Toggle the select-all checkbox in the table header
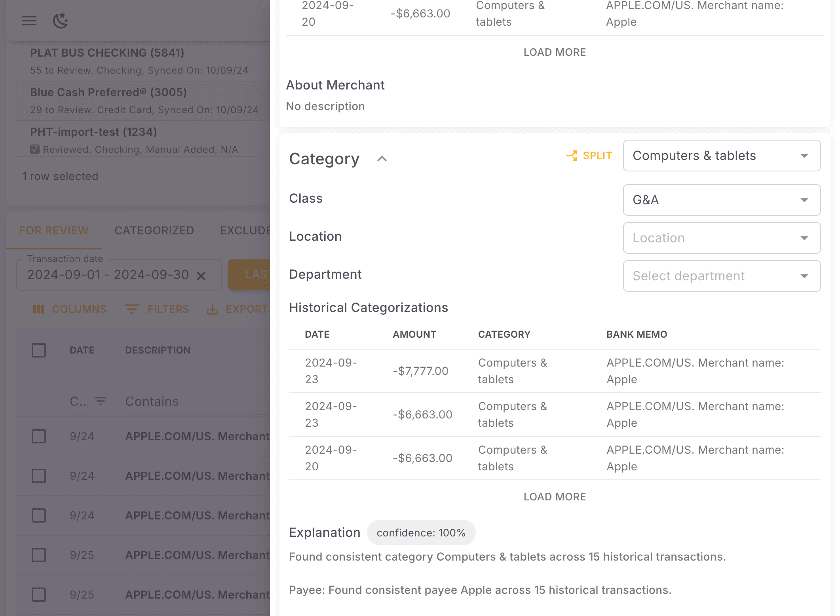Image resolution: width=840 pixels, height=616 pixels. click(x=38, y=350)
